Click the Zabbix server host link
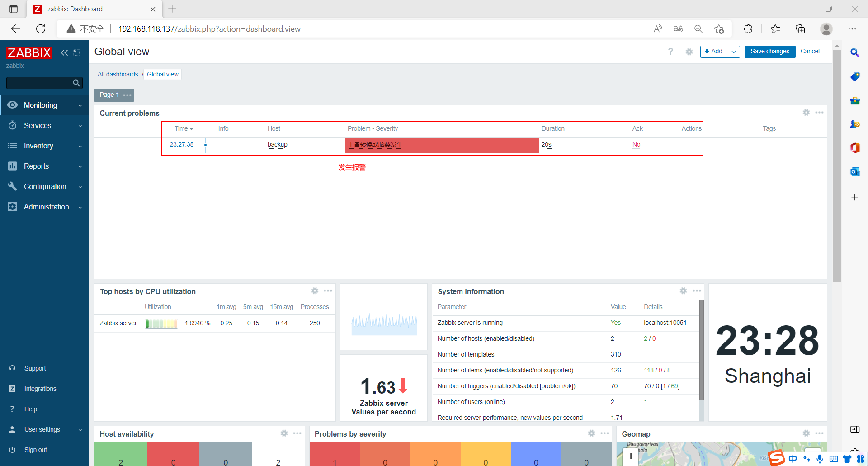 click(x=118, y=323)
